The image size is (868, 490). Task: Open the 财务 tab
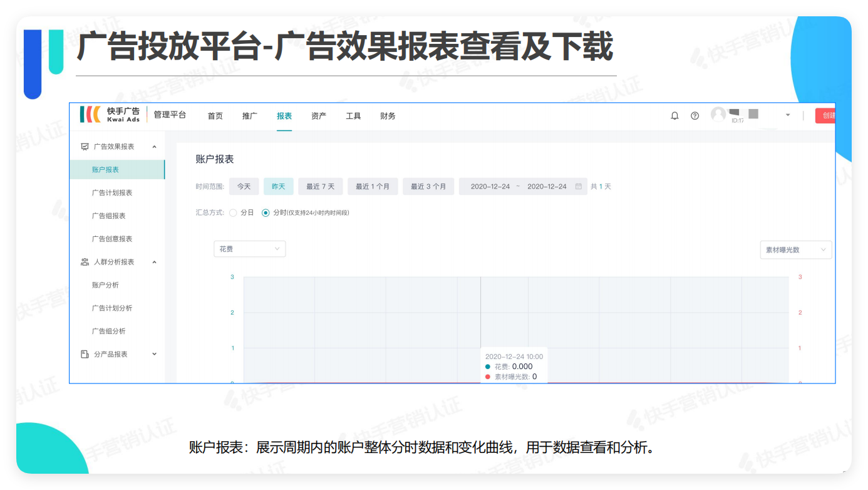click(388, 116)
